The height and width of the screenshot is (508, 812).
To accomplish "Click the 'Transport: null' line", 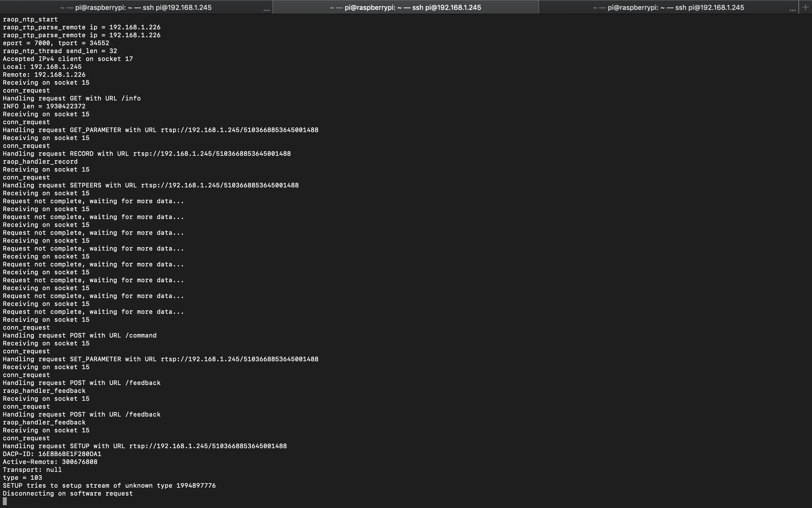I will [32, 470].
